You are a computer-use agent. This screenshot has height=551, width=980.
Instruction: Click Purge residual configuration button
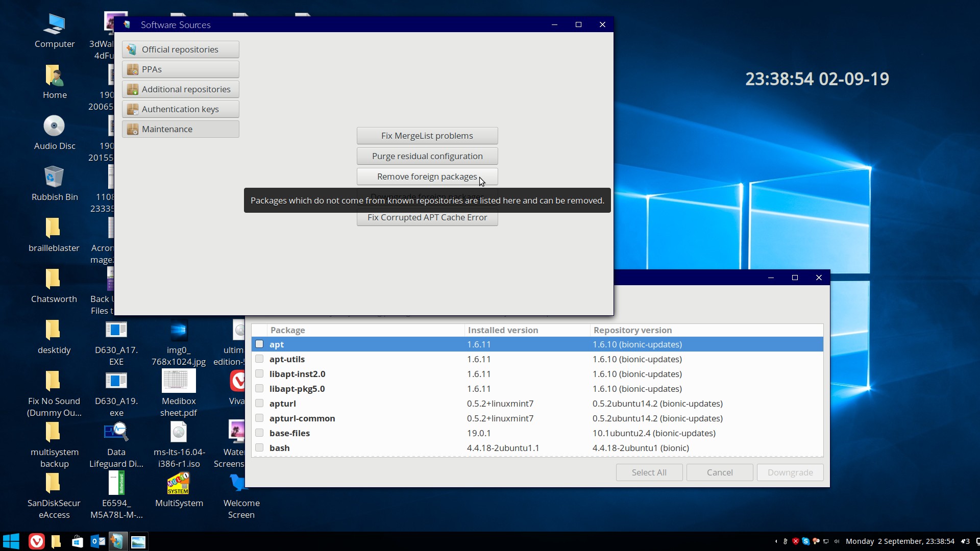(427, 156)
